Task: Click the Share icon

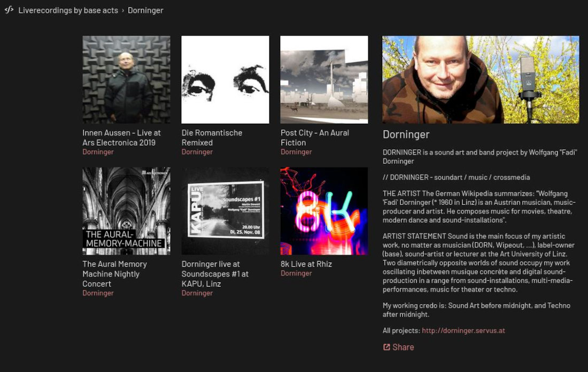Action: (386, 347)
